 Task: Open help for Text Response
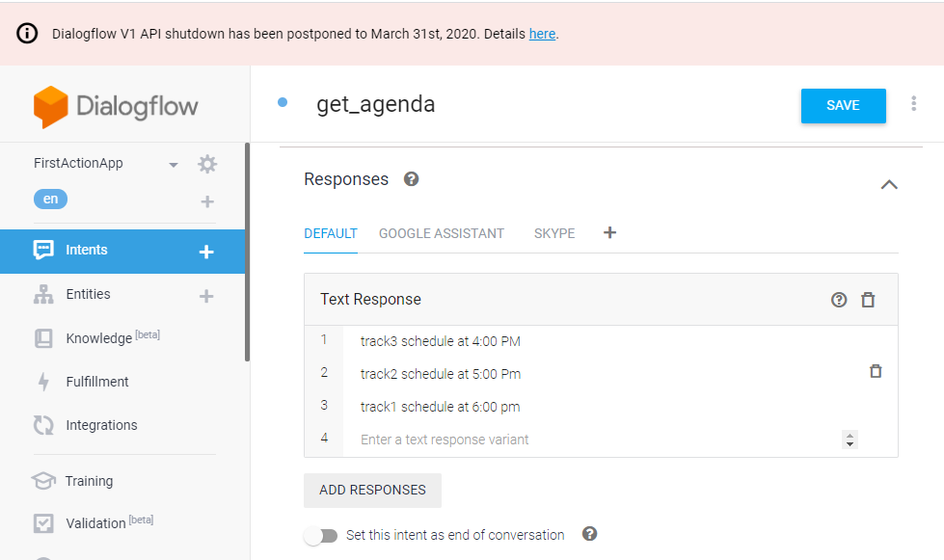pyautogui.click(x=839, y=300)
